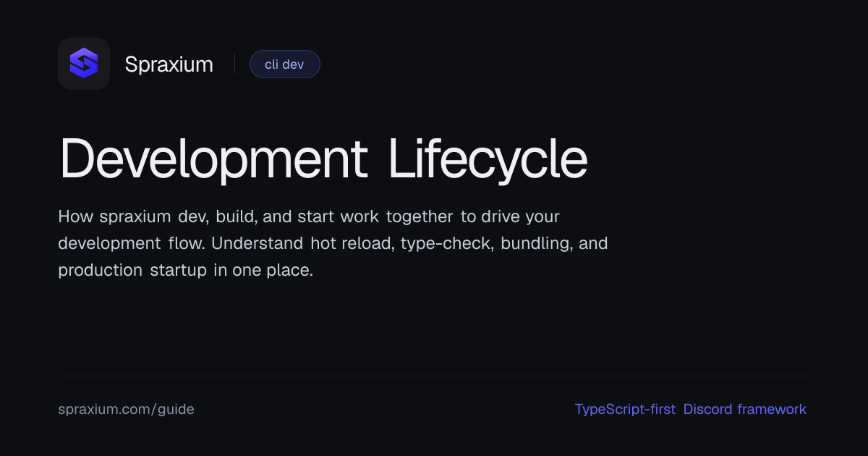Open the spraxium.com/guide link
This screenshot has height=456, width=868.
click(x=126, y=409)
